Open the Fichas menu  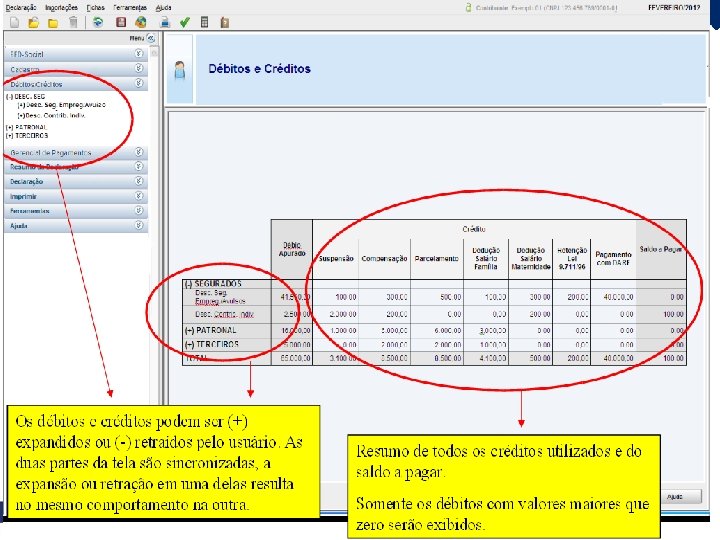96,7
